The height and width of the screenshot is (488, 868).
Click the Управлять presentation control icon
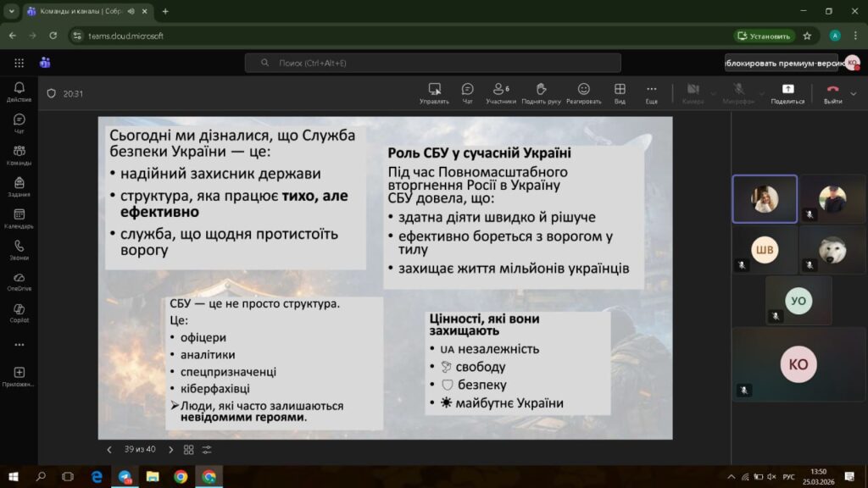(x=434, y=92)
